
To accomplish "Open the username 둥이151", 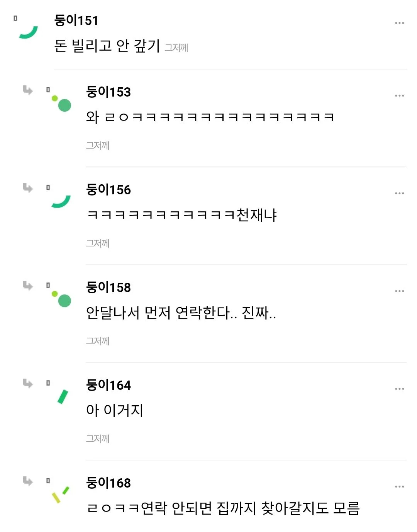I will [x=76, y=20].
